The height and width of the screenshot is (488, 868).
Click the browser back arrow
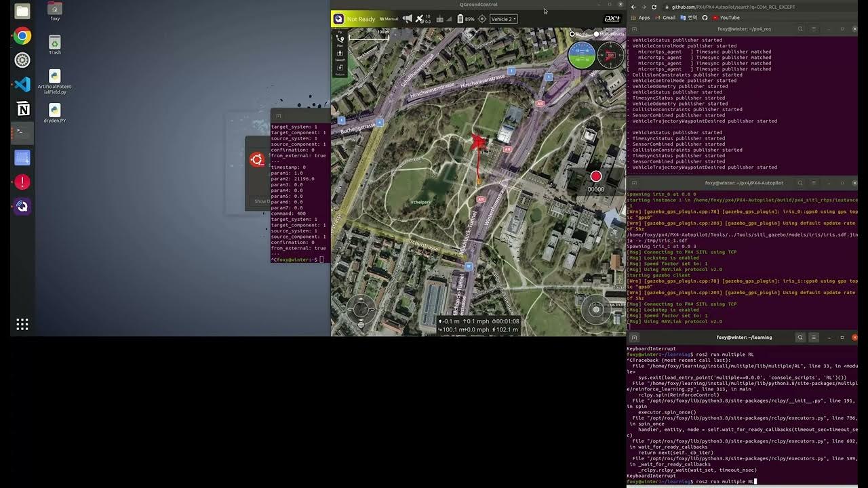633,7
